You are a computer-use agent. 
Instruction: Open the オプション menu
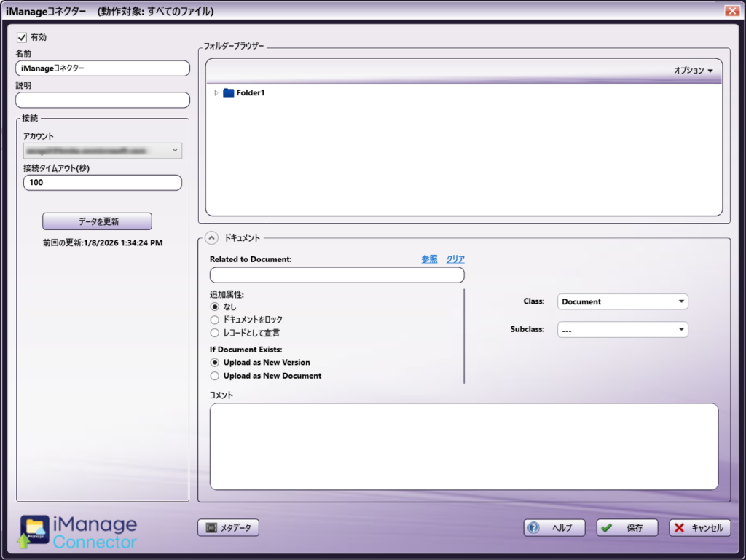pos(693,71)
